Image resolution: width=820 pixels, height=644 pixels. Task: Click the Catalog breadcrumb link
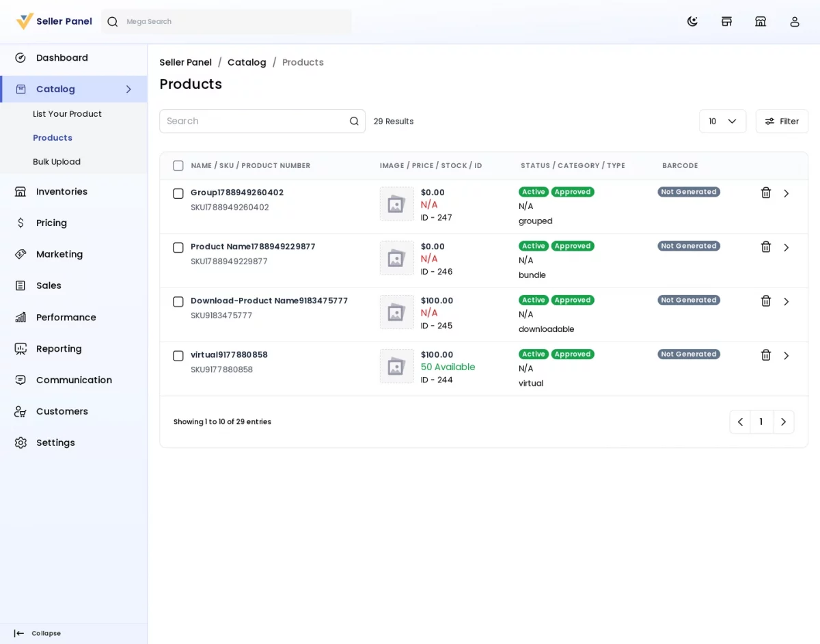247,63
